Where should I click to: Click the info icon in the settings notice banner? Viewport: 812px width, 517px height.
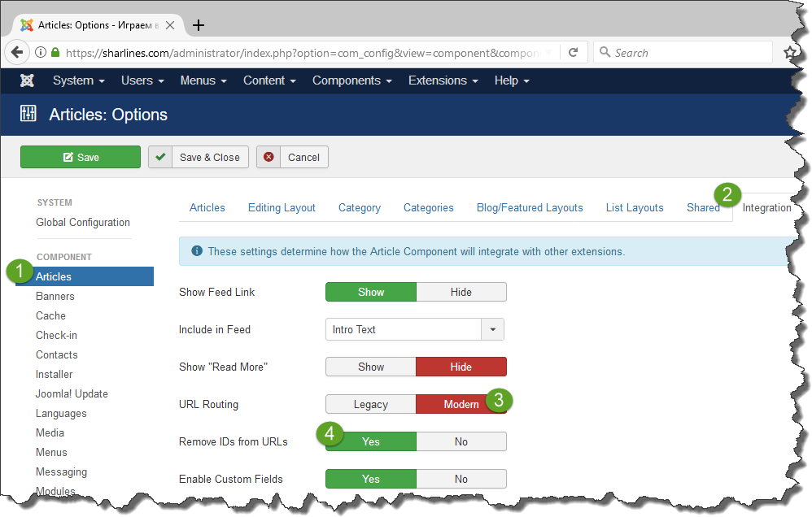click(195, 251)
